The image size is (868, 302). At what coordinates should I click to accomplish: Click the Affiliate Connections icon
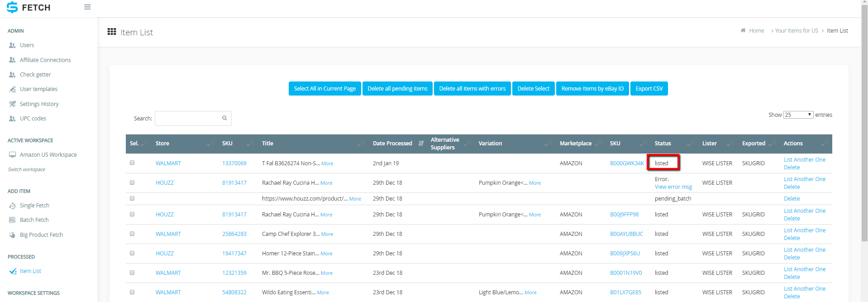(x=12, y=60)
